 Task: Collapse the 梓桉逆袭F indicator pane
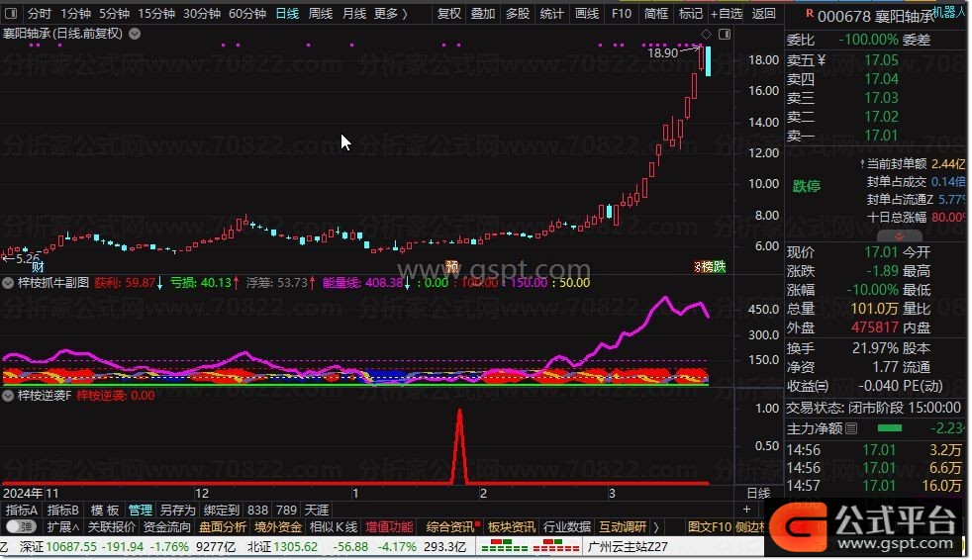pyautogui.click(x=8, y=395)
